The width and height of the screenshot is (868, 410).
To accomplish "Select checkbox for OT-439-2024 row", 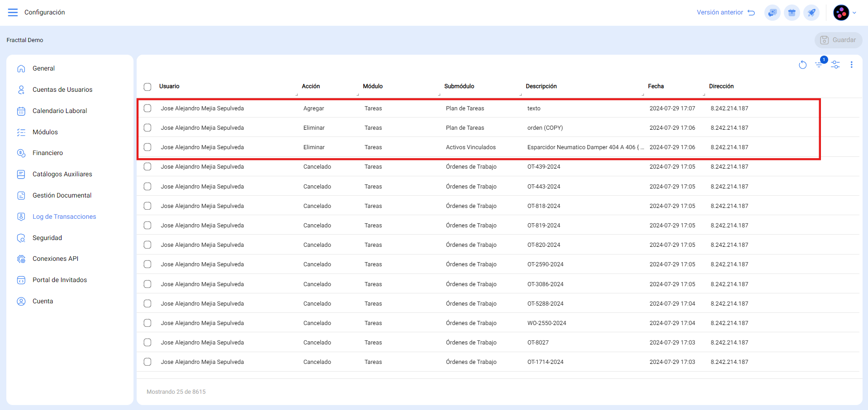I will 148,167.
